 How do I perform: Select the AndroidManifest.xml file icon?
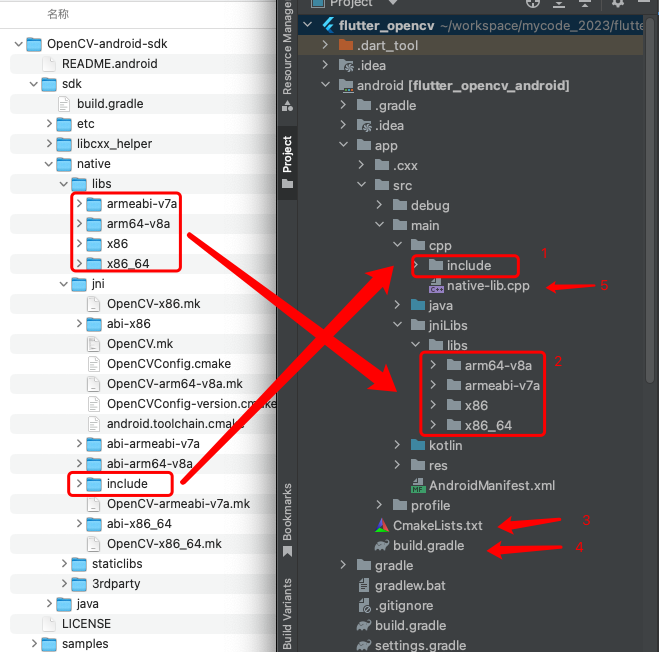(418, 485)
